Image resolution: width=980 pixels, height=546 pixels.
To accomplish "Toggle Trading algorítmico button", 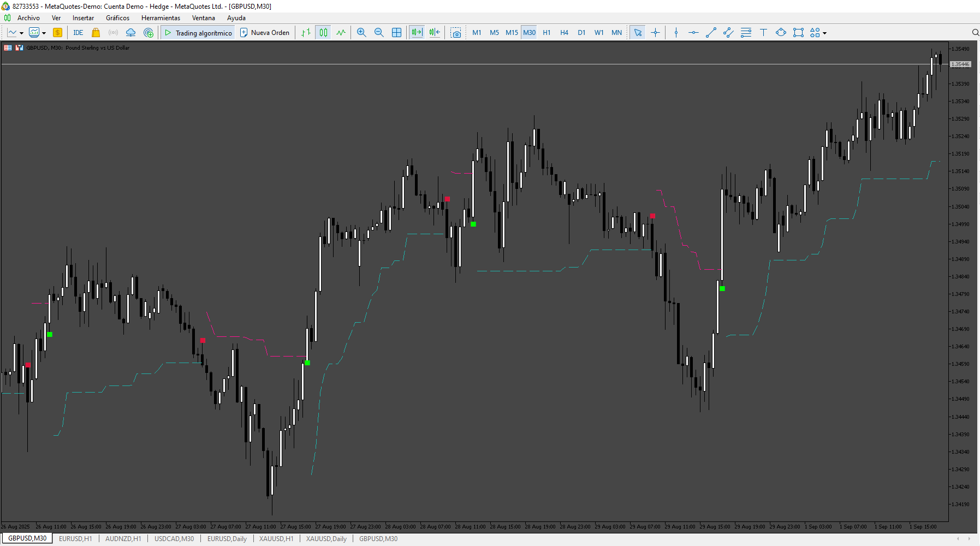I will tap(198, 33).
